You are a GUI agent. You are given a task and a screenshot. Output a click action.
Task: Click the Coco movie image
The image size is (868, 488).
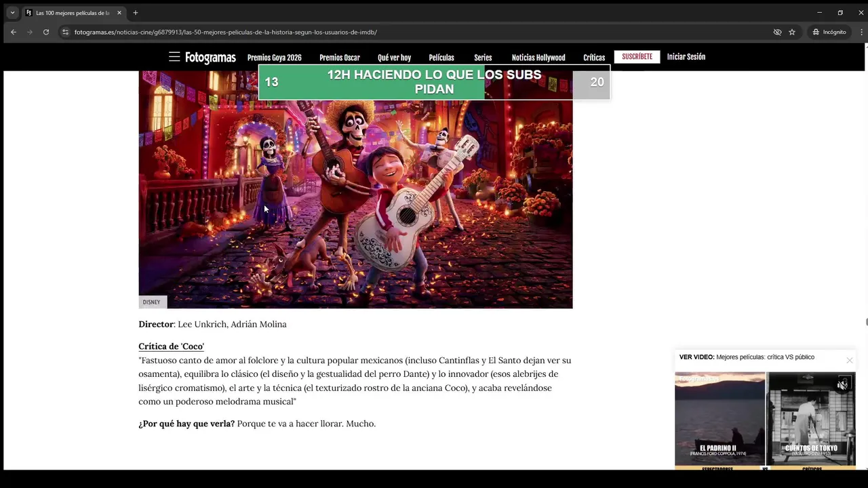click(x=355, y=190)
